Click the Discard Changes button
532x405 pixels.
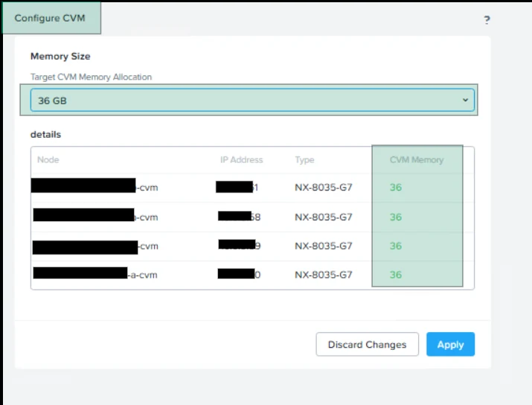coord(367,344)
